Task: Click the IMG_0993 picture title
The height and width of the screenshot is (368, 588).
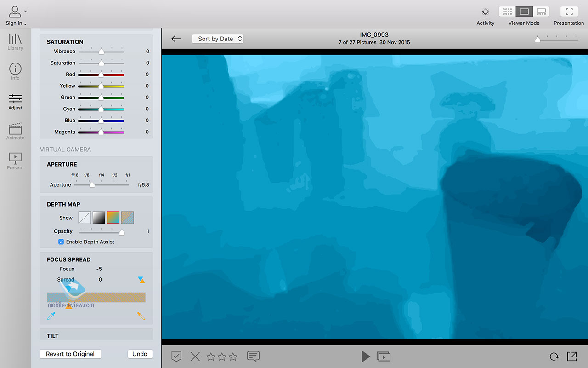Action: click(x=374, y=34)
